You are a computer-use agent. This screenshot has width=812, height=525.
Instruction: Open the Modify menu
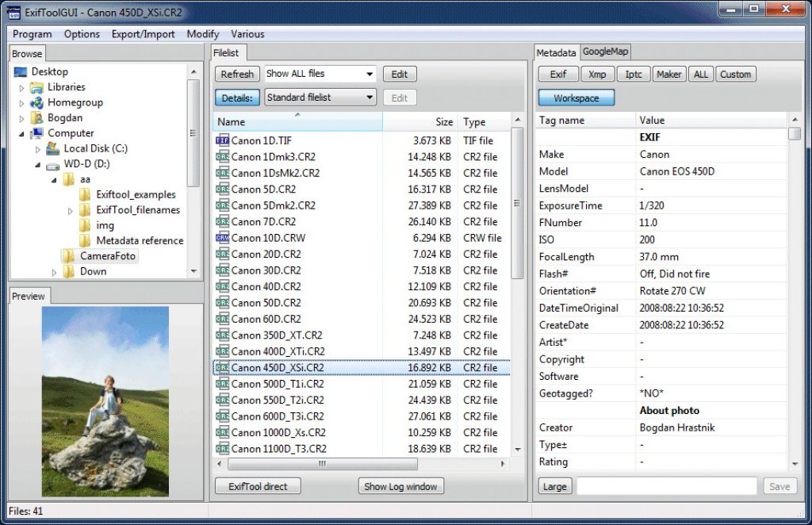click(202, 34)
